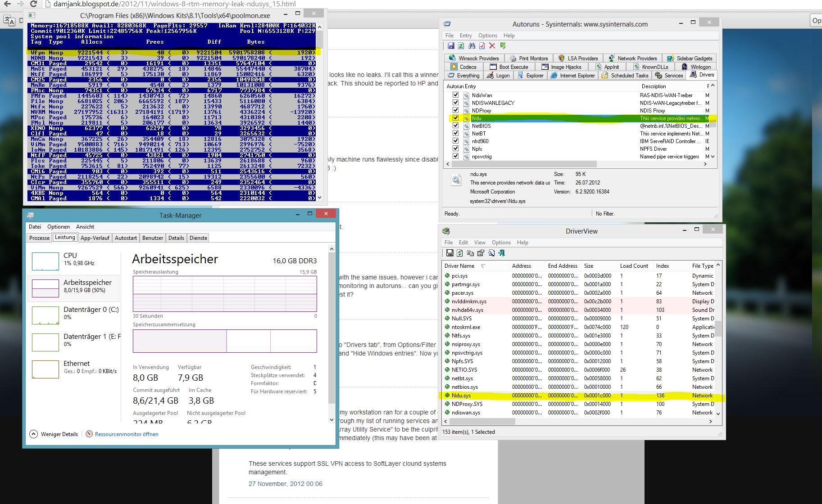Switch to the Services tab in Autoruns
The height and width of the screenshot is (504, 822).
click(670, 75)
